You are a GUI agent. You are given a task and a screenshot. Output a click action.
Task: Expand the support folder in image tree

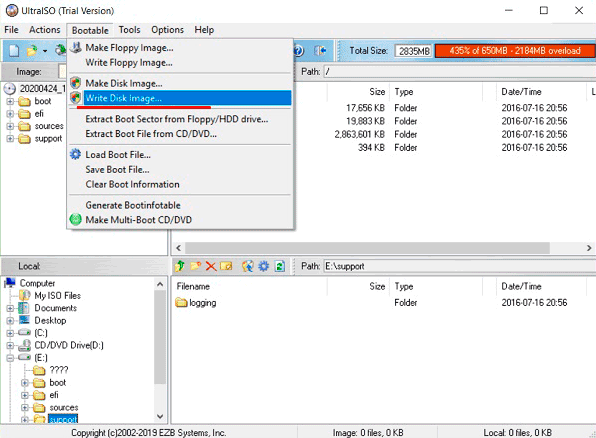10,139
